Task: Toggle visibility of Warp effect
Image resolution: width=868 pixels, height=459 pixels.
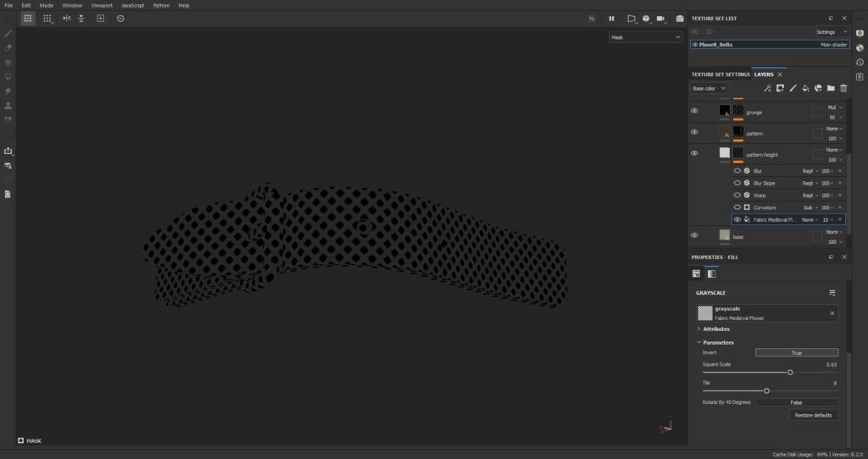Action: tap(737, 196)
